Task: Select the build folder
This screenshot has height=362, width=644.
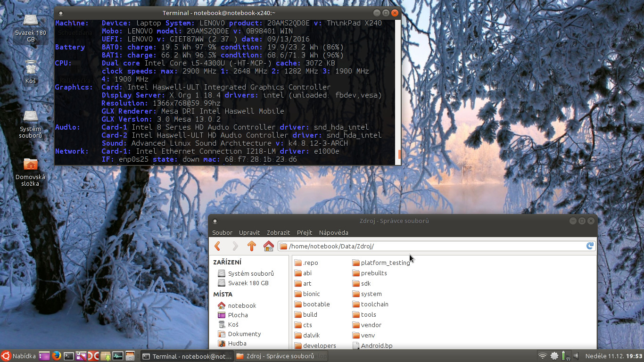Action: tap(306, 314)
